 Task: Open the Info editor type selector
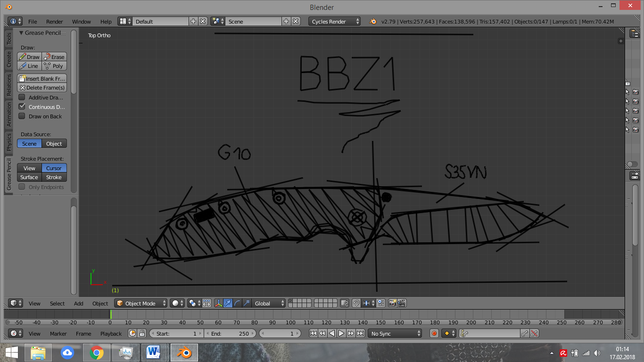[15, 22]
